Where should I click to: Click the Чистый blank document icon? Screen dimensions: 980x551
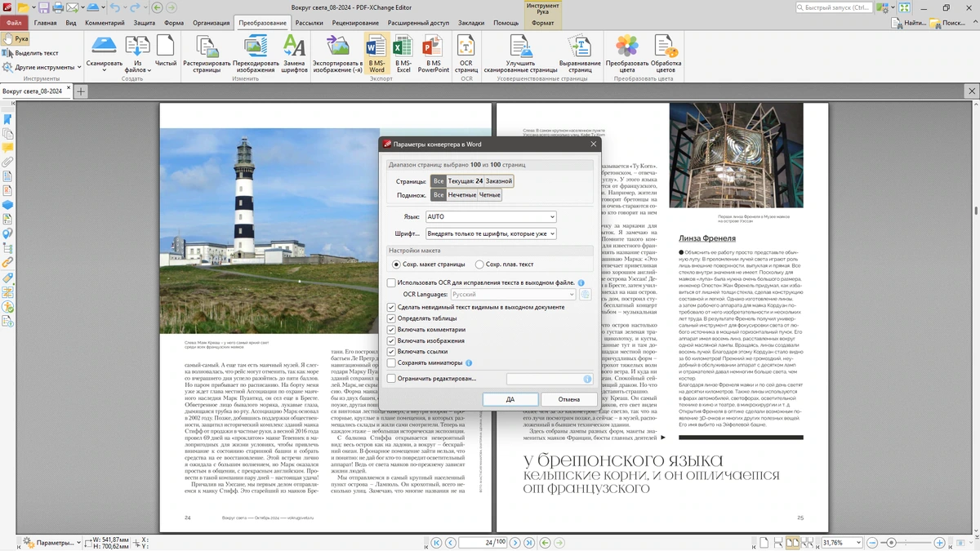[x=166, y=45]
